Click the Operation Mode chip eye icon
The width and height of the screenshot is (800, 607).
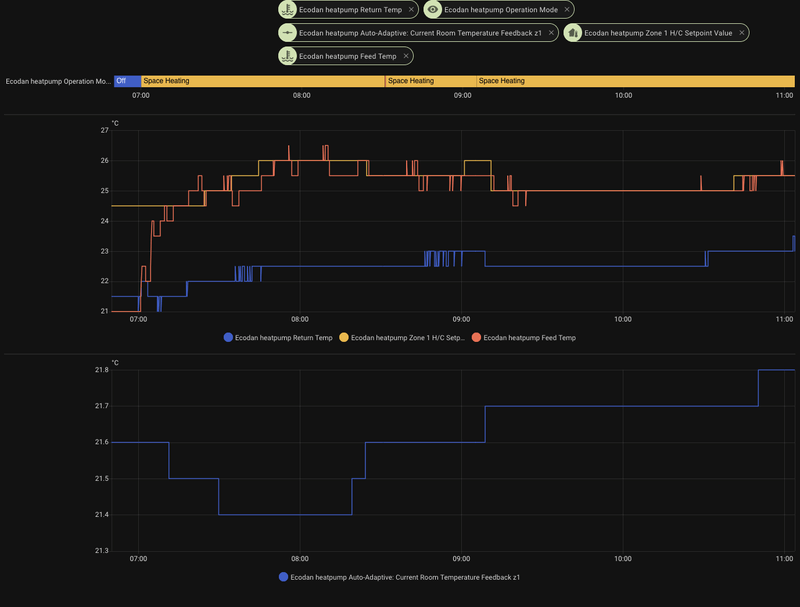click(433, 10)
